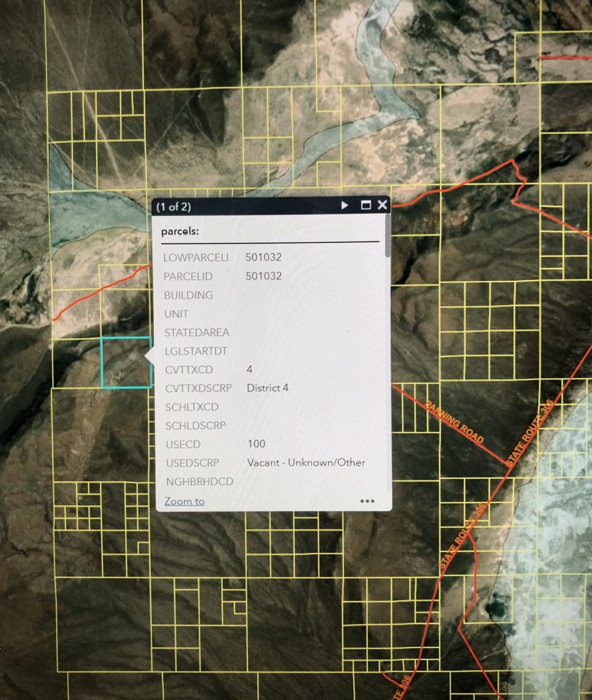Advance to the next parcel record arrow
Viewport: 592px width, 700px height.
coord(345,206)
